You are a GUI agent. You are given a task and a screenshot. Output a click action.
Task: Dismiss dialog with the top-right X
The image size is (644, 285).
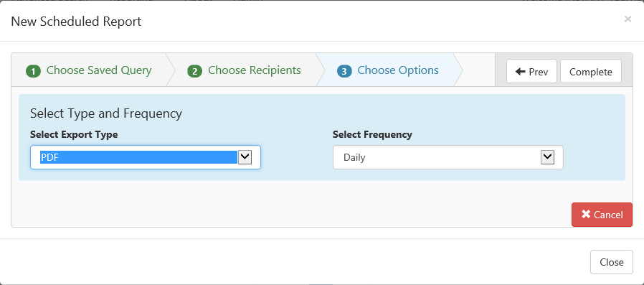(628, 19)
